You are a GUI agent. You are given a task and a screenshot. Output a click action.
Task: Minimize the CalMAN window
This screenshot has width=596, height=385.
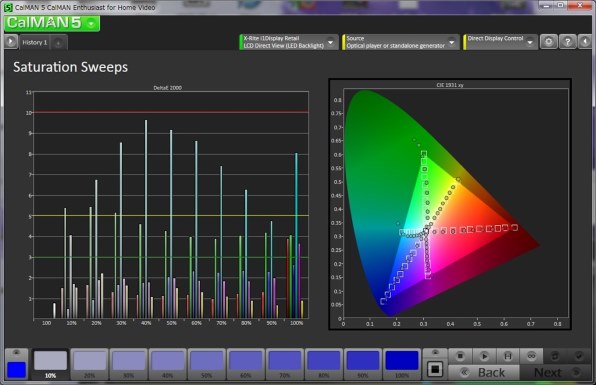pyautogui.click(x=547, y=5)
